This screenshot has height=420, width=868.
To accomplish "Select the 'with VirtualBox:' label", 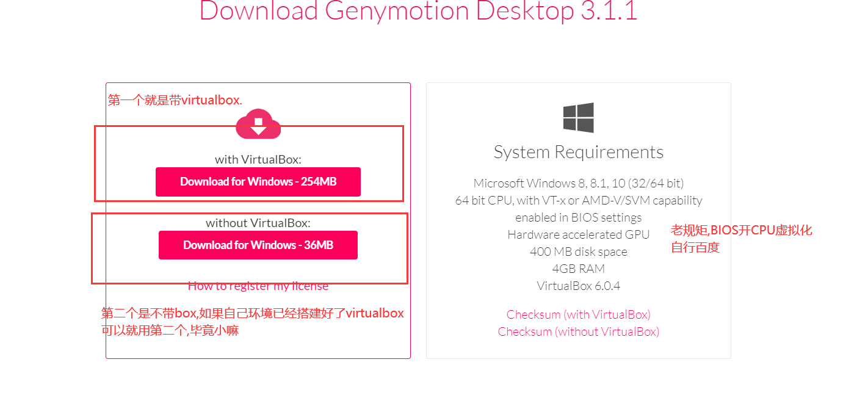I will (258, 159).
